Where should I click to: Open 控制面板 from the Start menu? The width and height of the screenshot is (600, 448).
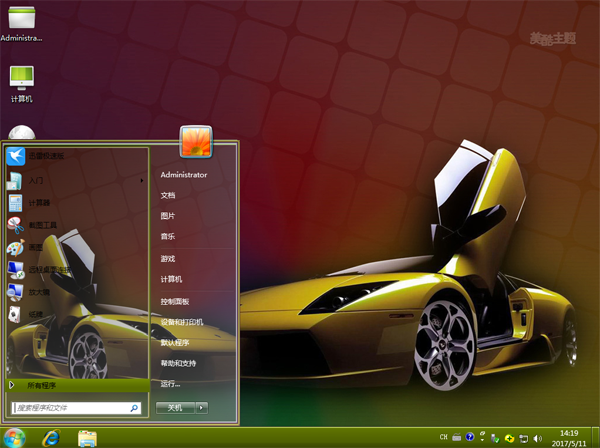[x=175, y=301]
